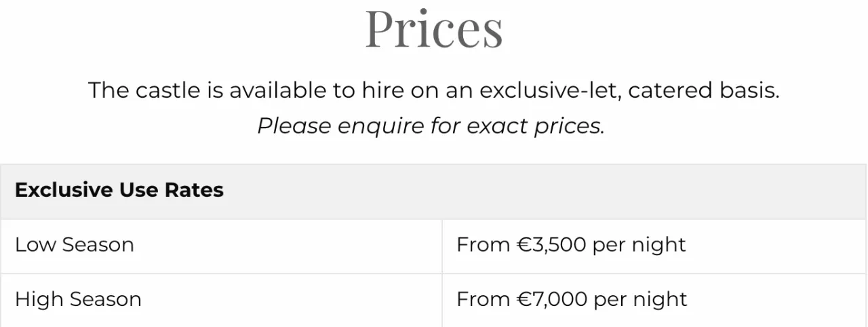This screenshot has width=868, height=327.
Task: Click the italic 'Please enquire for exact prices' text
Action: tap(431, 126)
